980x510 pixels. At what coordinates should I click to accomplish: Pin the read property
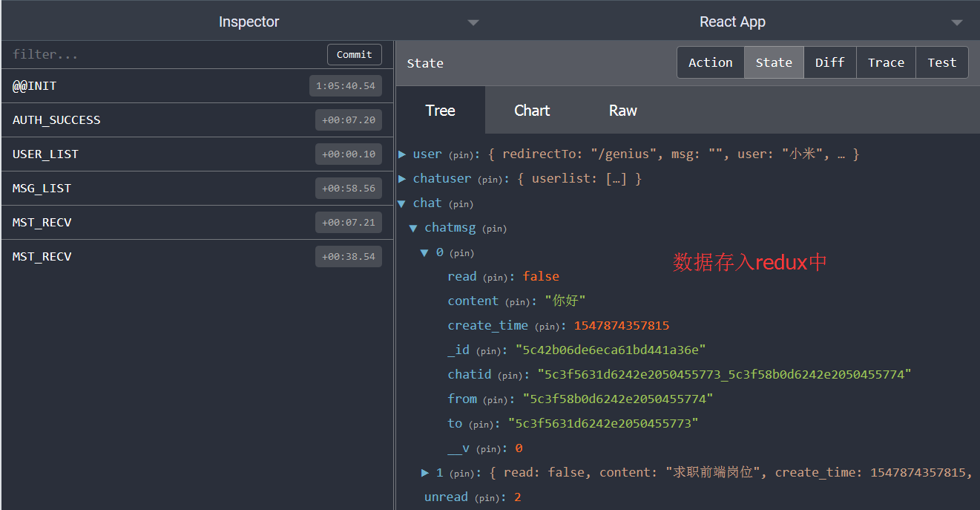497,278
